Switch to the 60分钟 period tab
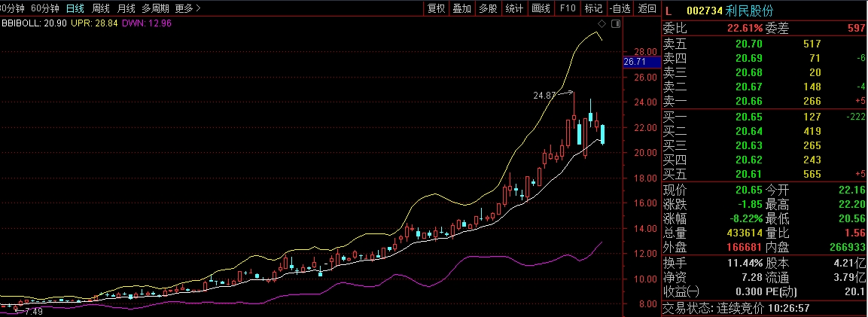 tap(45, 8)
